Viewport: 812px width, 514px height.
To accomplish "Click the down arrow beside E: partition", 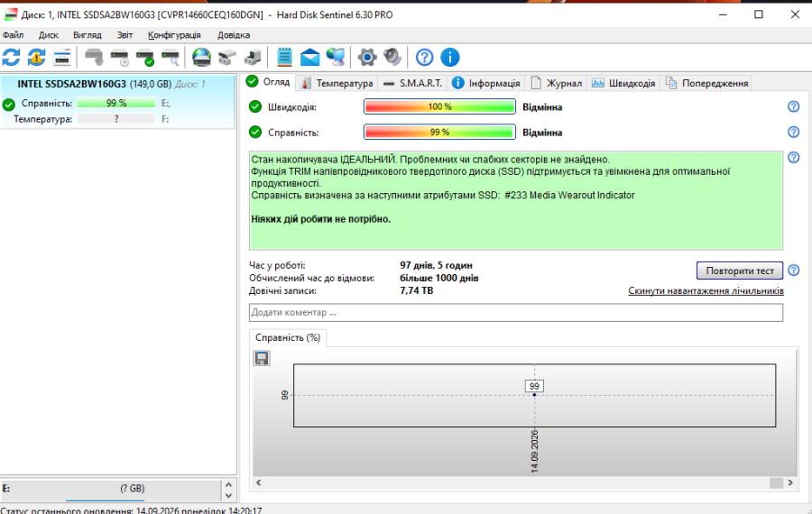I will coord(228,495).
